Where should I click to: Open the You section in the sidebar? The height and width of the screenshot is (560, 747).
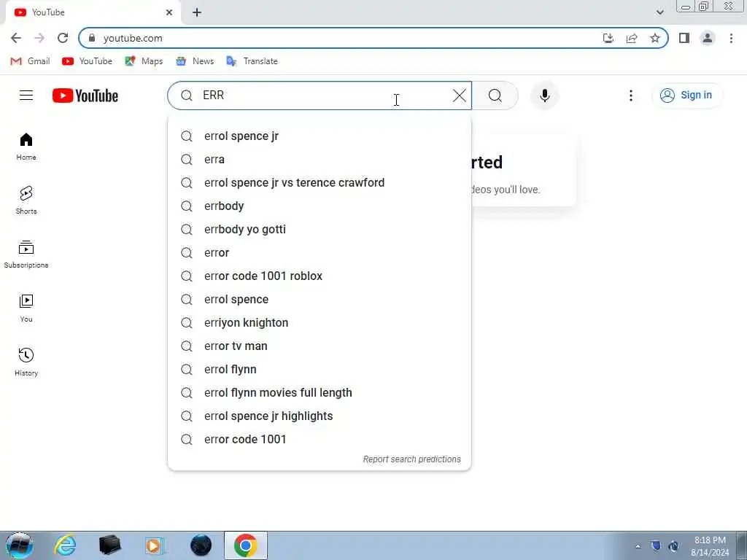point(26,308)
